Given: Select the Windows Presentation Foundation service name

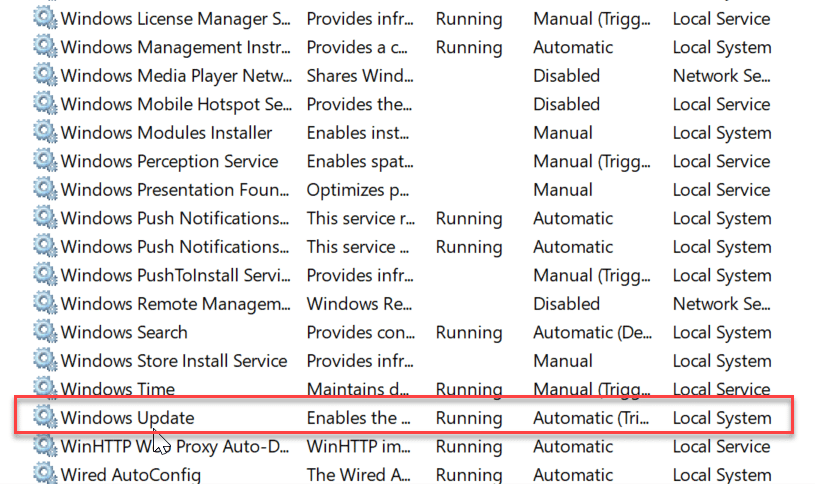Looking at the screenshot, I should click(x=174, y=190).
